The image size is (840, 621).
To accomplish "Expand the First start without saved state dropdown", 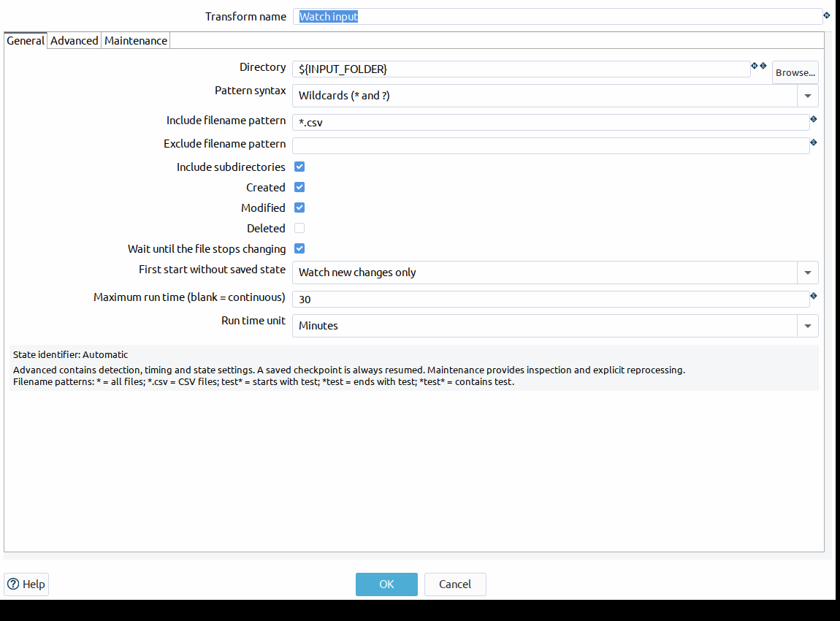I will [x=807, y=273].
